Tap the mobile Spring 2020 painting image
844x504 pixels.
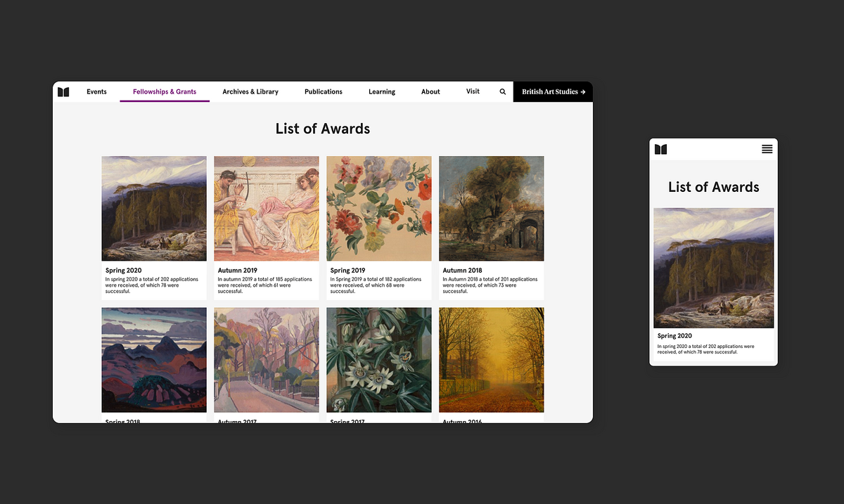714,268
